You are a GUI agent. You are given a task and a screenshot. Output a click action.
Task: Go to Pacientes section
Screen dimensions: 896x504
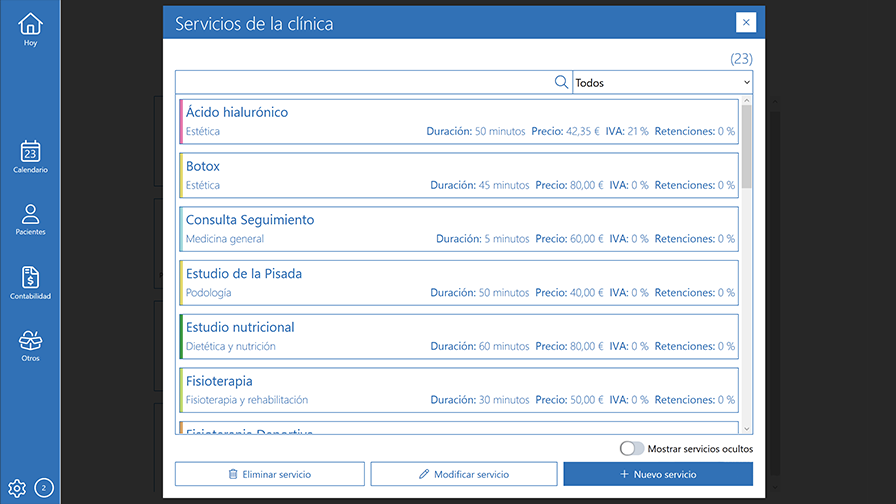[x=30, y=219]
